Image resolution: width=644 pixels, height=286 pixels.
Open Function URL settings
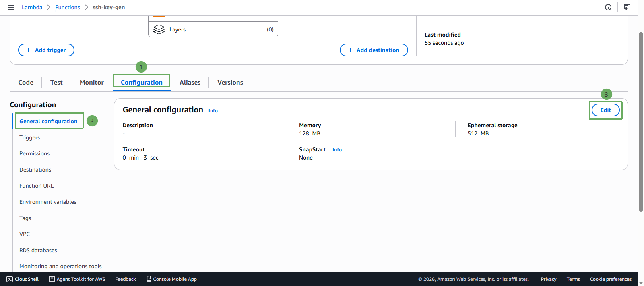(x=37, y=186)
